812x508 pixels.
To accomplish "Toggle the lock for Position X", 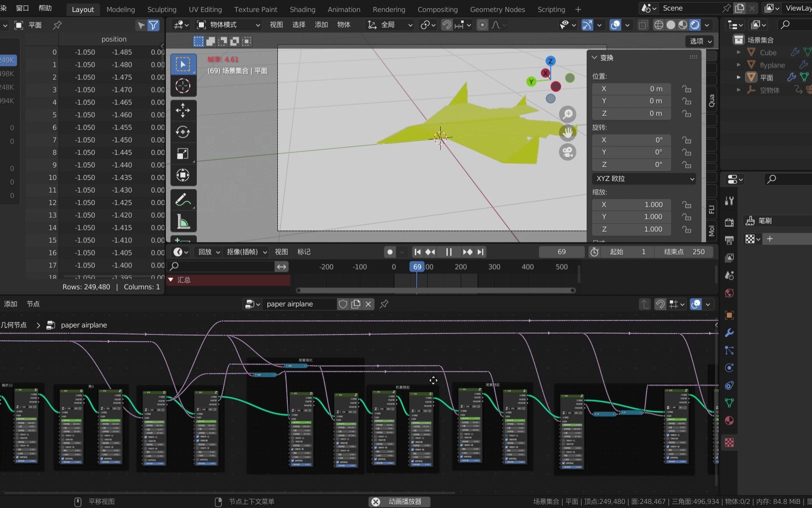I will 687,89.
